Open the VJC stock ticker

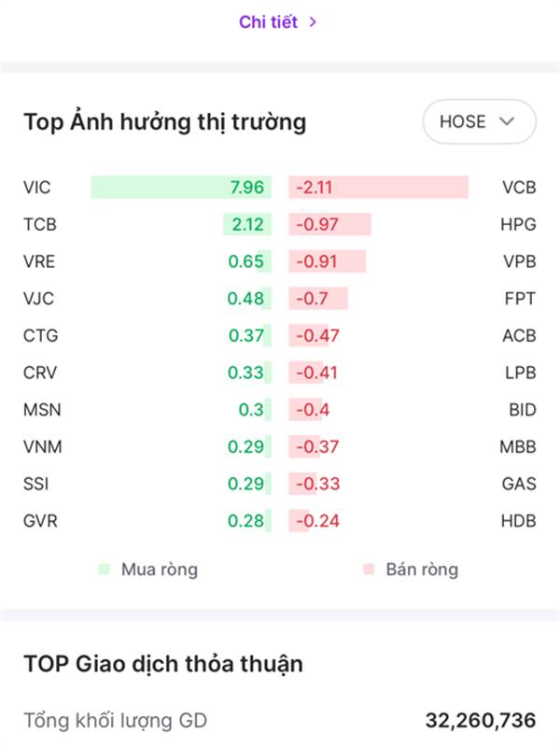pos(38,299)
